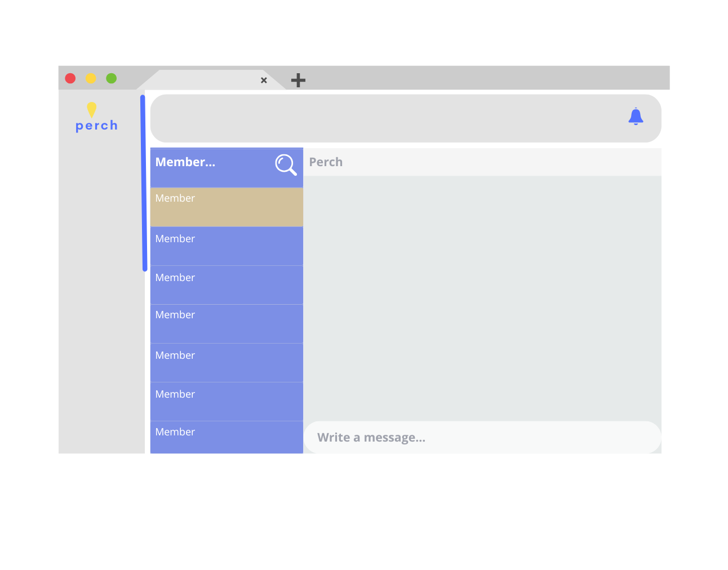The image size is (728, 570).
Task: Click the perch wordmark in sidebar
Action: point(97,126)
